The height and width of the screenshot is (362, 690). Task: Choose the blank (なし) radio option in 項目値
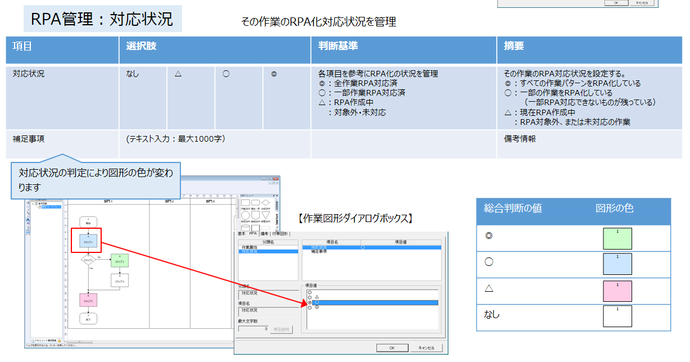[x=310, y=292]
